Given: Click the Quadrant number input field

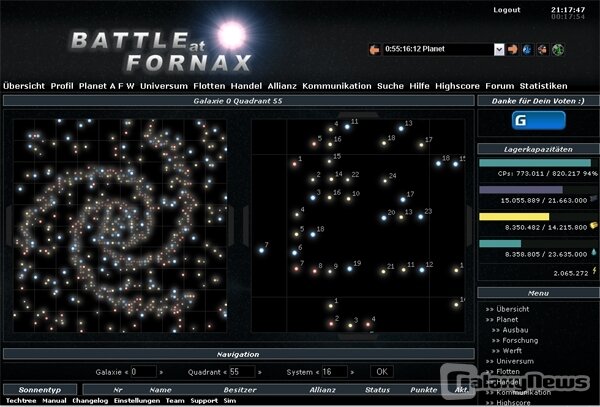Looking at the screenshot, I should pos(242,372).
